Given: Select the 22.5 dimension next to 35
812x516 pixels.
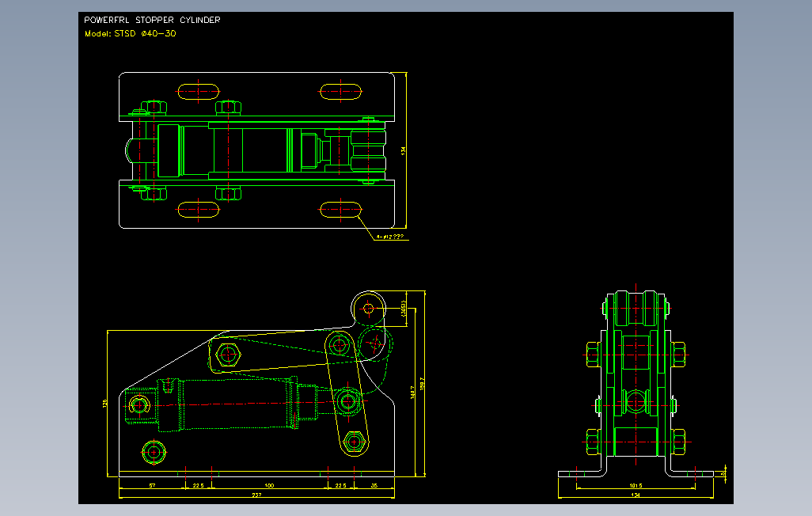Looking at the screenshot, I should point(341,485).
